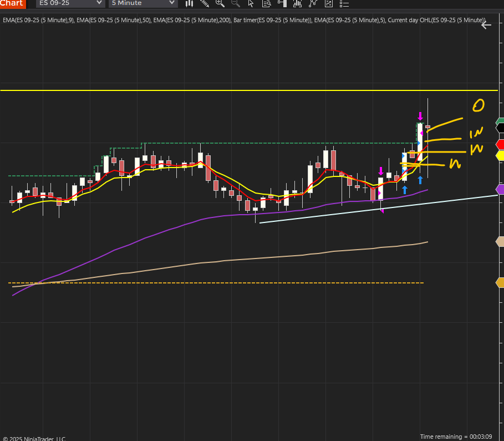The height and width of the screenshot is (441, 504).
Task: Open the ES 09-25 instrument dropdown
Action: coord(70,3)
